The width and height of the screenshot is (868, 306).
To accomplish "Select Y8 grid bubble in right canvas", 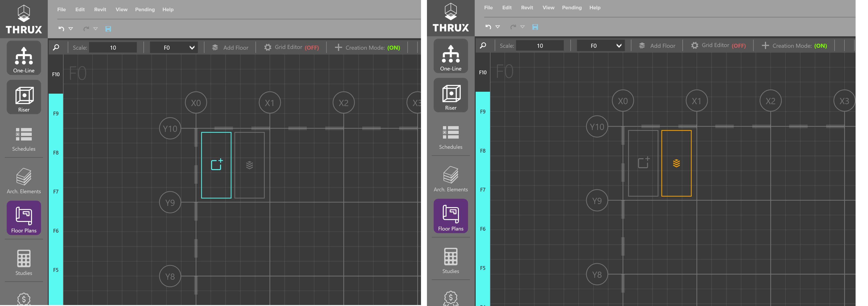I will [x=597, y=275].
